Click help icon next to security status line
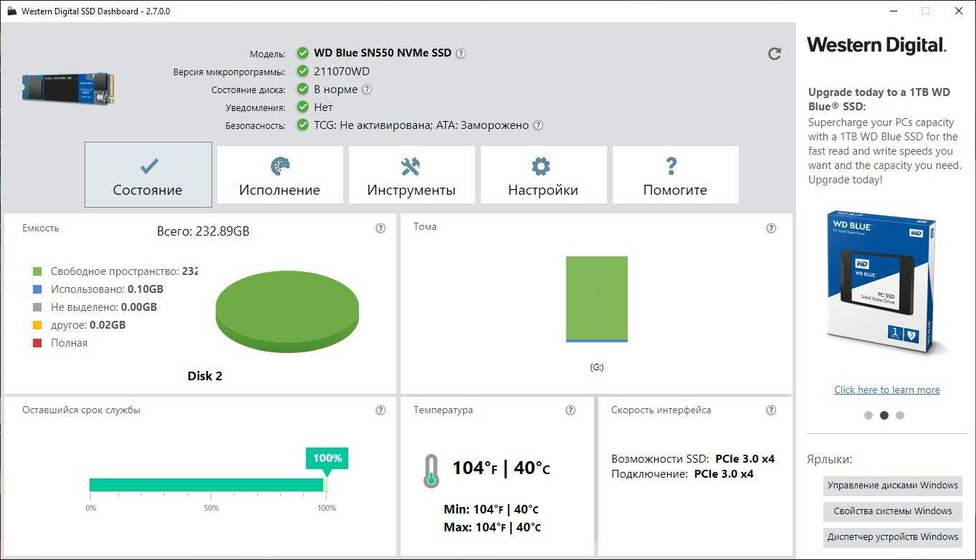976x560 pixels. [x=538, y=125]
